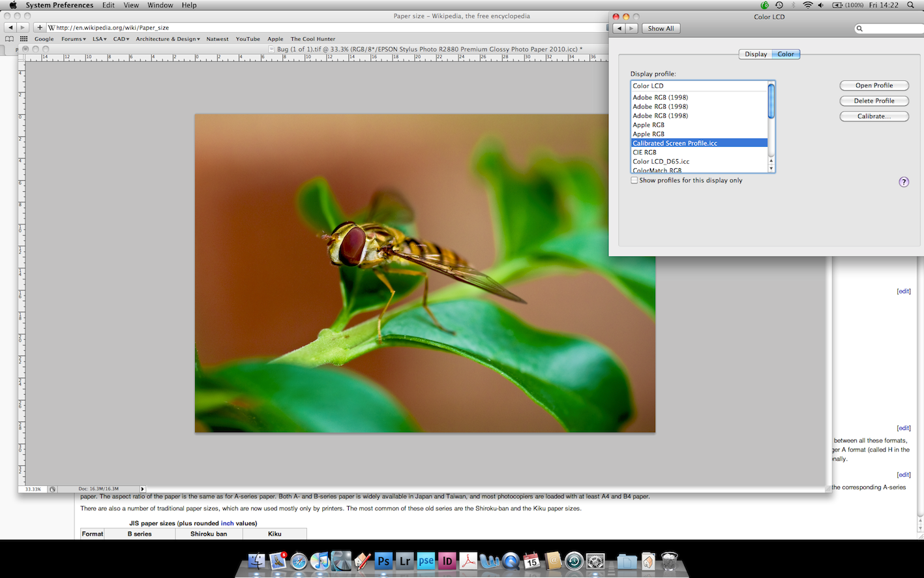Expand the Forums bookmarks dropdown

click(73, 39)
